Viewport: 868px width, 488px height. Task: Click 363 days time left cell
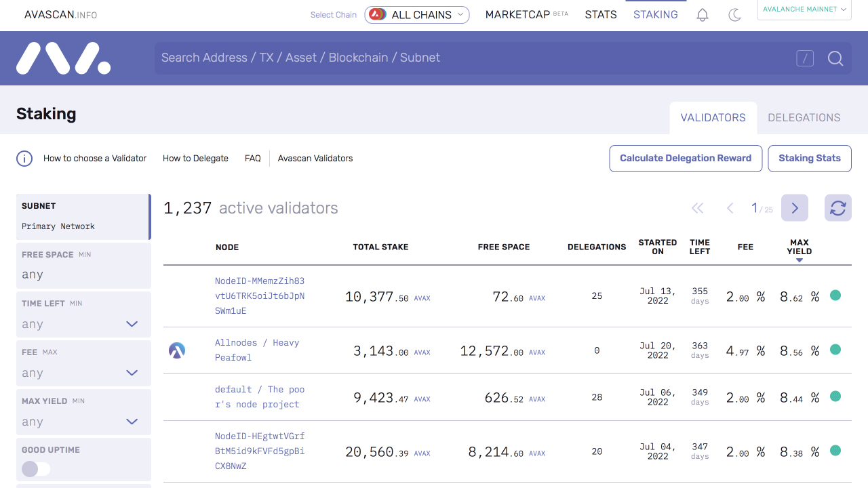[x=700, y=350]
